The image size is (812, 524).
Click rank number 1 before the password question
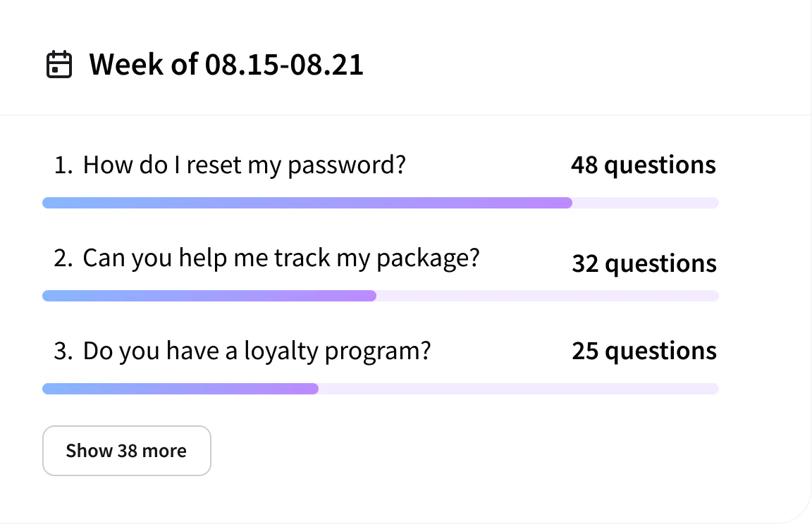tap(63, 166)
